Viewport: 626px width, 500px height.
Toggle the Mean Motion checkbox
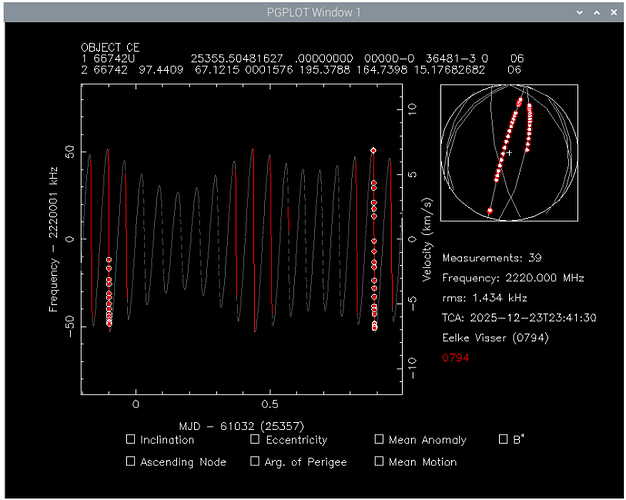379,461
